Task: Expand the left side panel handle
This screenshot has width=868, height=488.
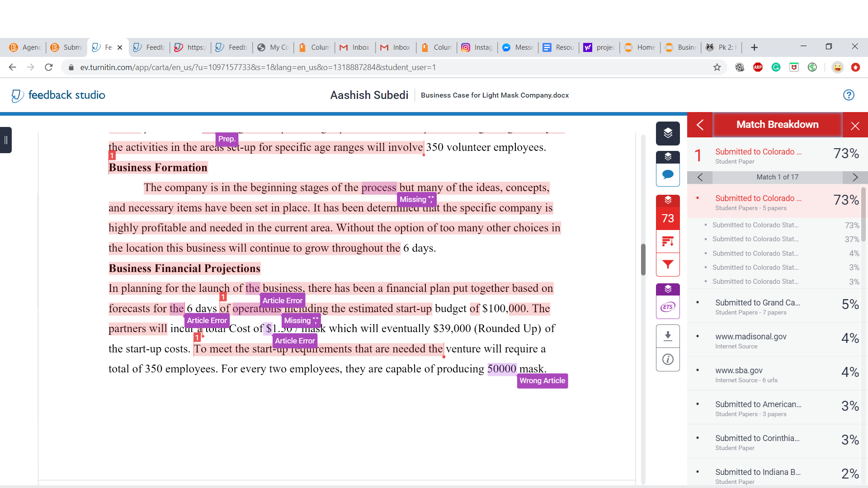Action: 6,140
